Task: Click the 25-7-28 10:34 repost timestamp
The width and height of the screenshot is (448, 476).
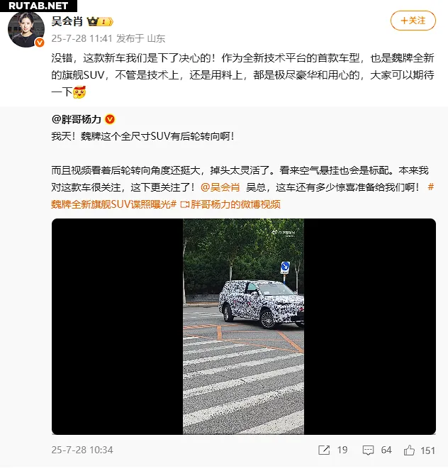Action: pos(82,450)
